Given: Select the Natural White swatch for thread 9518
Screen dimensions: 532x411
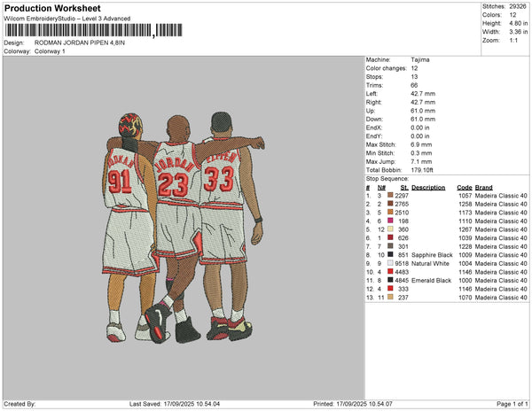Looking at the screenshot, I should tap(390, 263).
